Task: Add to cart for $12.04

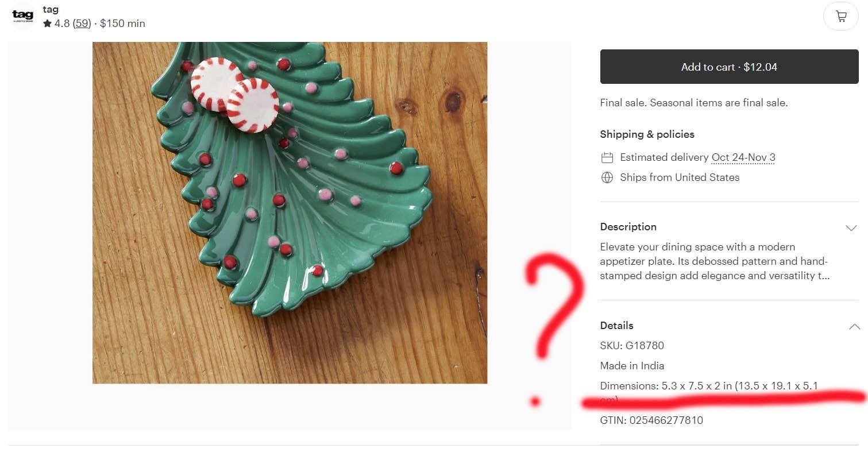Action: pyautogui.click(x=729, y=67)
